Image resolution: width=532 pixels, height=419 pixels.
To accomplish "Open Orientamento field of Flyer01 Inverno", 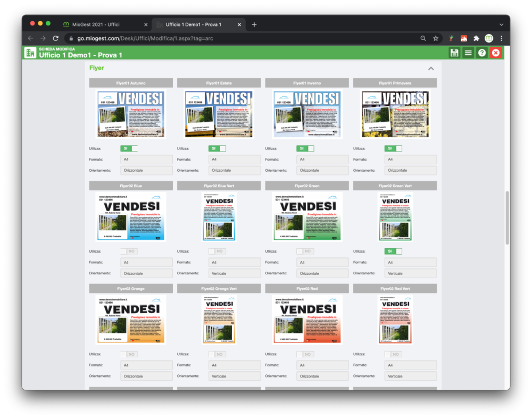I will pyautogui.click(x=323, y=171).
